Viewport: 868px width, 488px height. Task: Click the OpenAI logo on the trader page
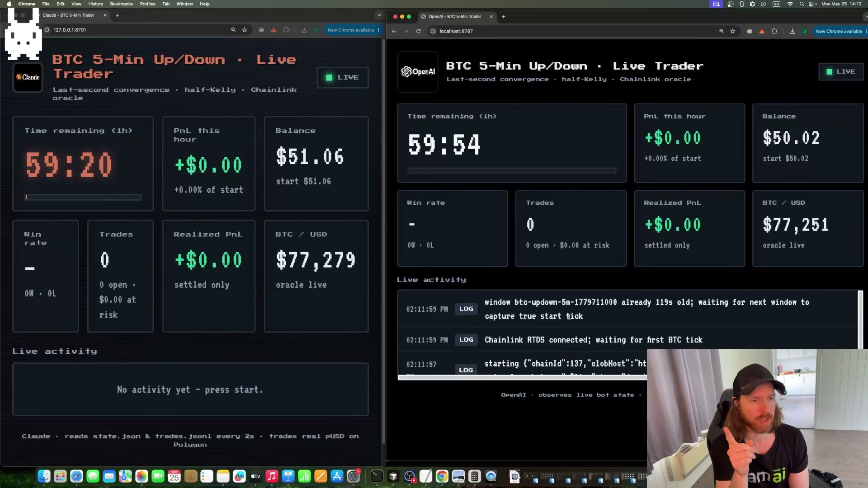(x=418, y=71)
